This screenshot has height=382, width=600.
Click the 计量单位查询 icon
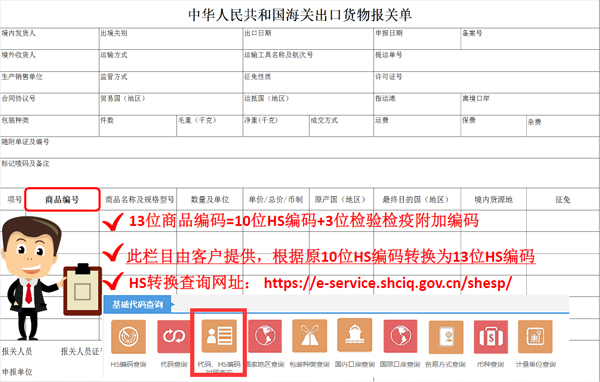click(x=535, y=336)
